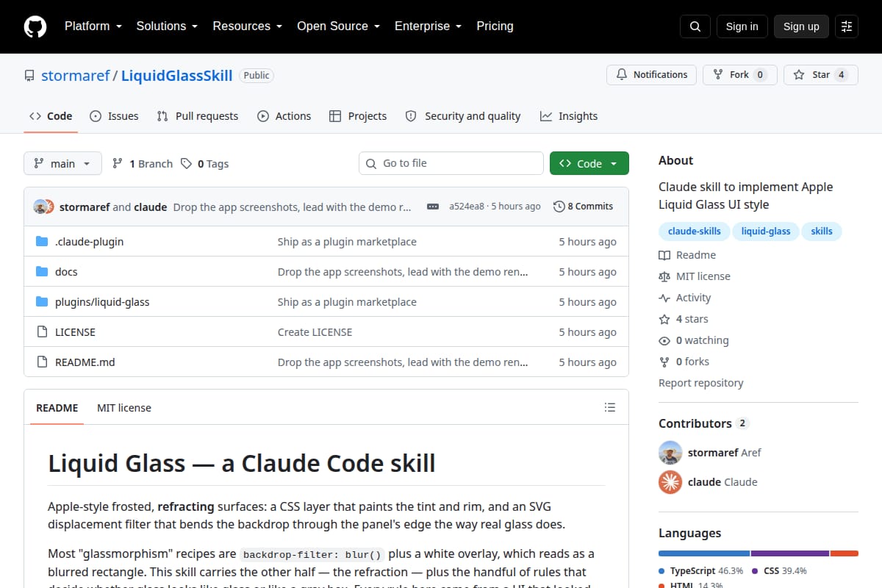Select the Code repository tab

click(51, 116)
